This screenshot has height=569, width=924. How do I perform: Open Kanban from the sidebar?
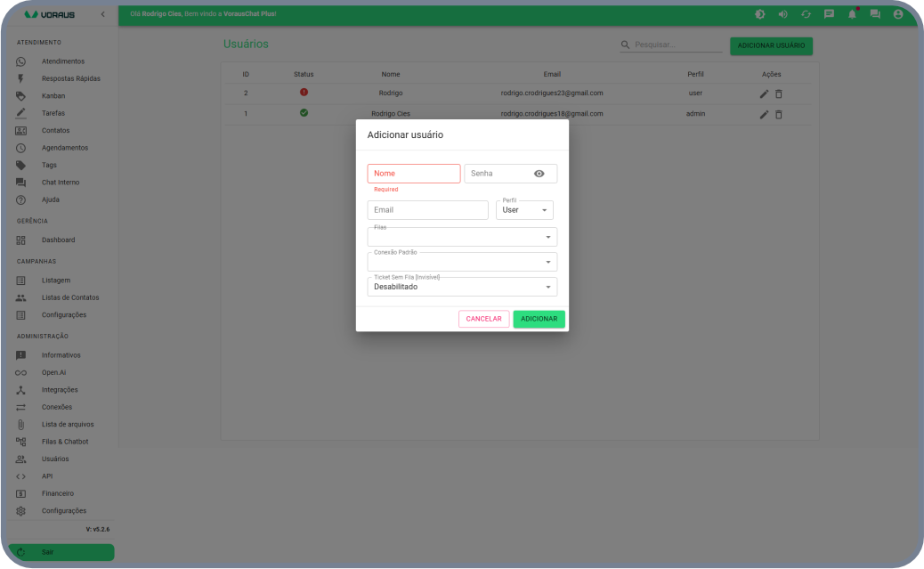[x=53, y=95]
